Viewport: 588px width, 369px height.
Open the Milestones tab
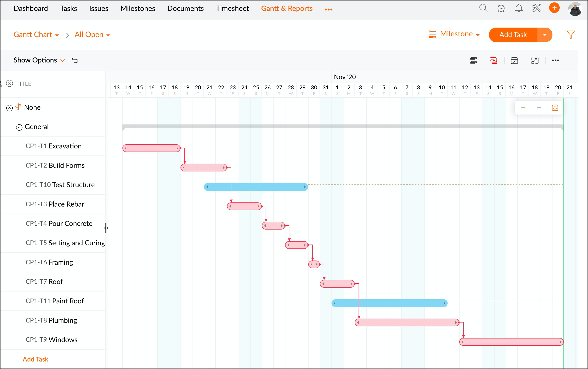coord(137,8)
